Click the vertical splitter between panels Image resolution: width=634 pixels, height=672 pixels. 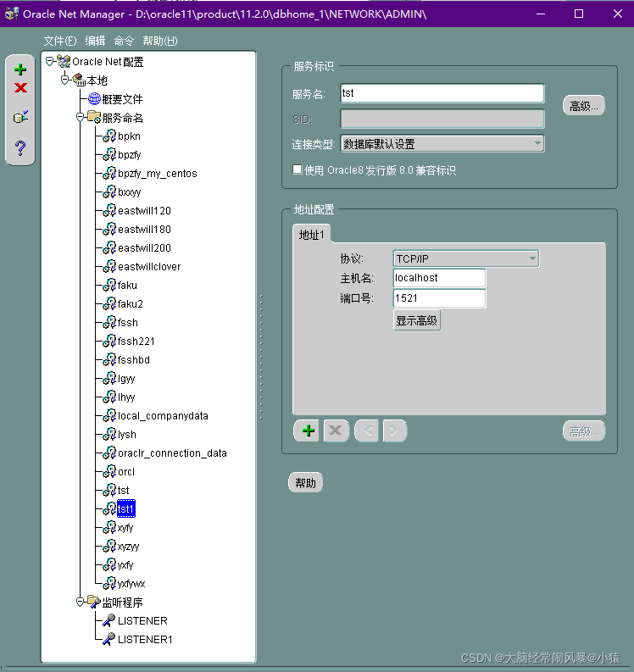pos(261,357)
